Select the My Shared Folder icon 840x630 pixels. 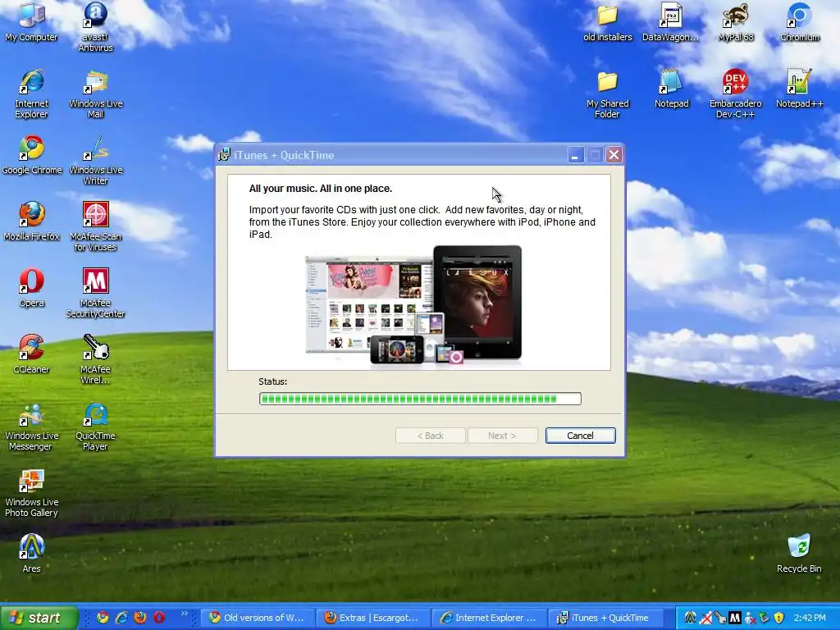(608, 94)
